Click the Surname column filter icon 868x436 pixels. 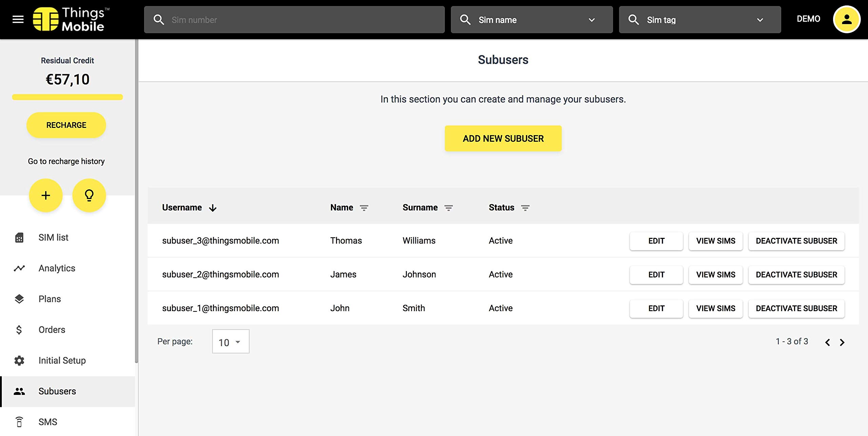(448, 208)
